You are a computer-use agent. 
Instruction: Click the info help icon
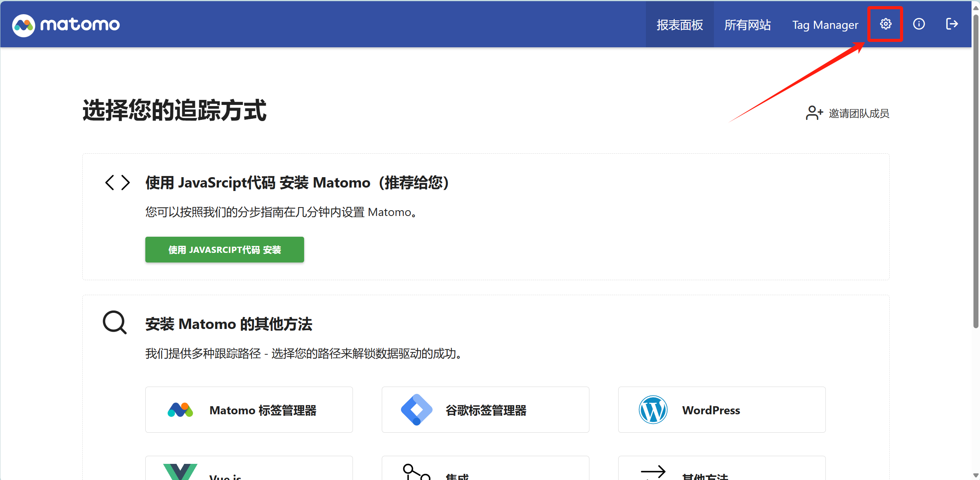(919, 24)
